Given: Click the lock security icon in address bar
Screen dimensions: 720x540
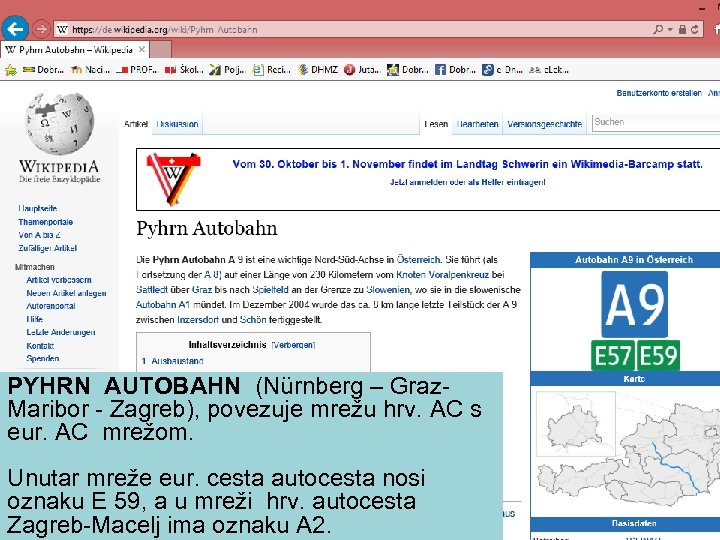Looking at the screenshot, I should coord(682,29).
